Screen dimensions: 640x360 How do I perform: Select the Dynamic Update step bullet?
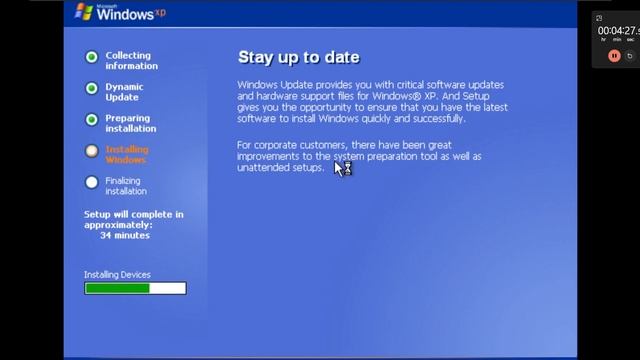coord(91,88)
